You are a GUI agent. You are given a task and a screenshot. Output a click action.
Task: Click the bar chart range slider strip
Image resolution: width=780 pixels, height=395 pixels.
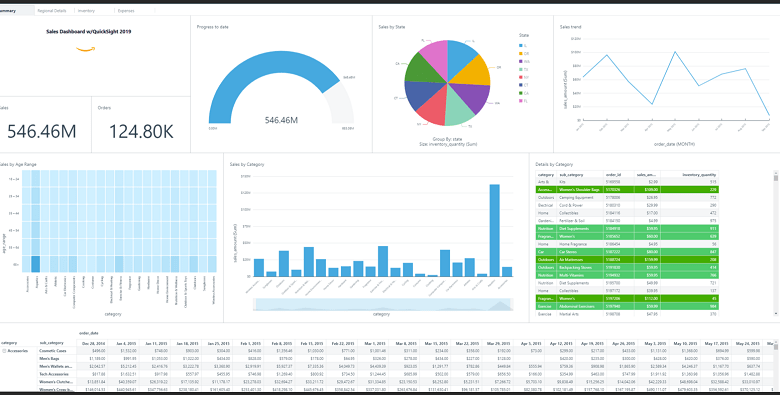pyautogui.click(x=383, y=304)
